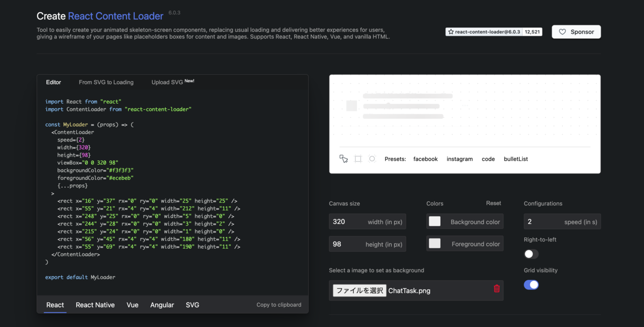
Task: Open the 12,521 stars count badge
Action: (x=532, y=32)
